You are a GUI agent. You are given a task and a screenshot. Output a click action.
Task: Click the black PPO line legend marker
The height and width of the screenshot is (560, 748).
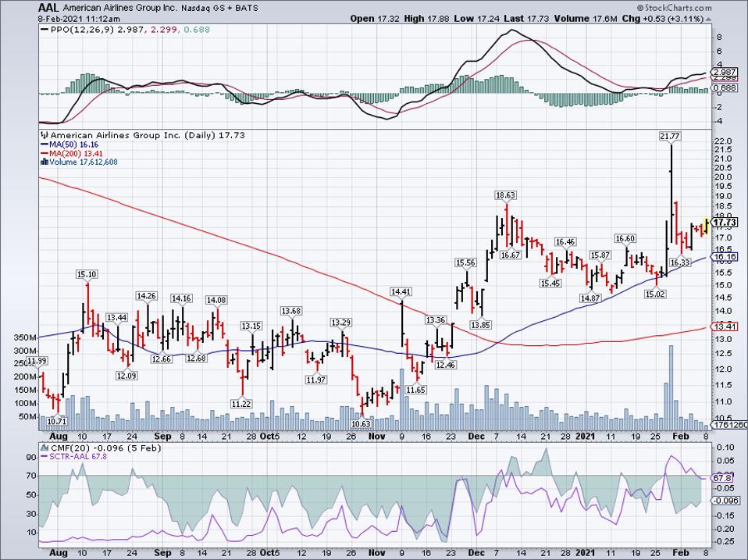click(x=45, y=30)
